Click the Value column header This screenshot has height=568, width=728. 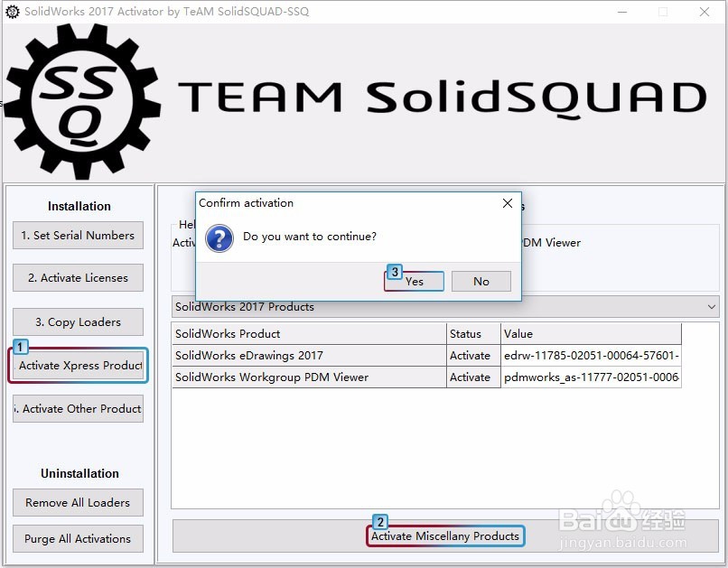tap(591, 333)
